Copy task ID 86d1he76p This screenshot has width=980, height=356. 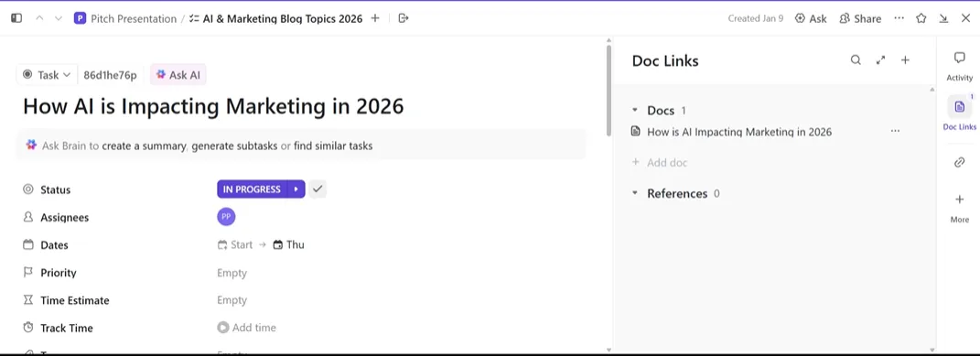pos(110,75)
